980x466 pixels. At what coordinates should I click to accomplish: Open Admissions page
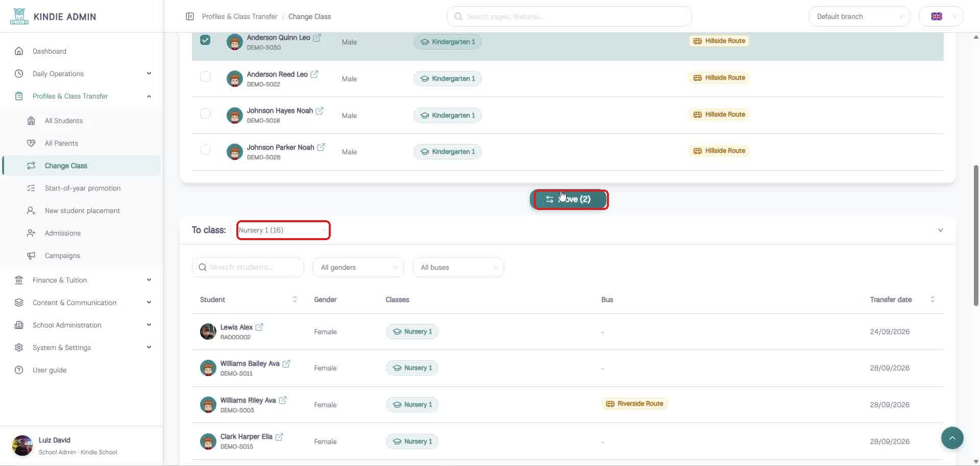click(82, 233)
